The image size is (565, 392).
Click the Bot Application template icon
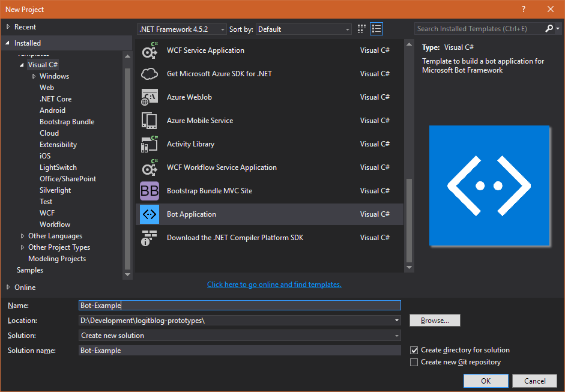[149, 214]
